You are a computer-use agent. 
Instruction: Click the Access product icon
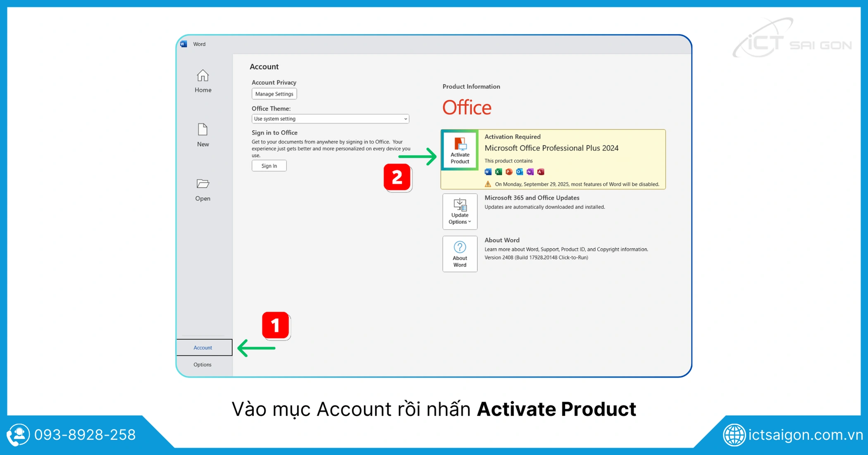point(541,172)
